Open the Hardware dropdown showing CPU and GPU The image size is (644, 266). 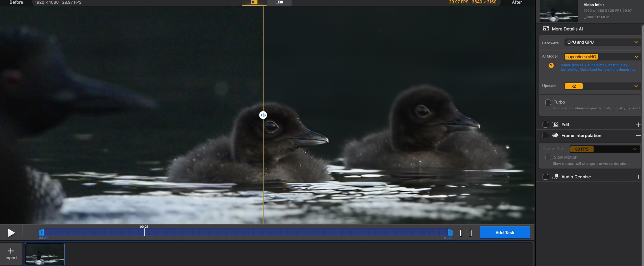pos(602,42)
